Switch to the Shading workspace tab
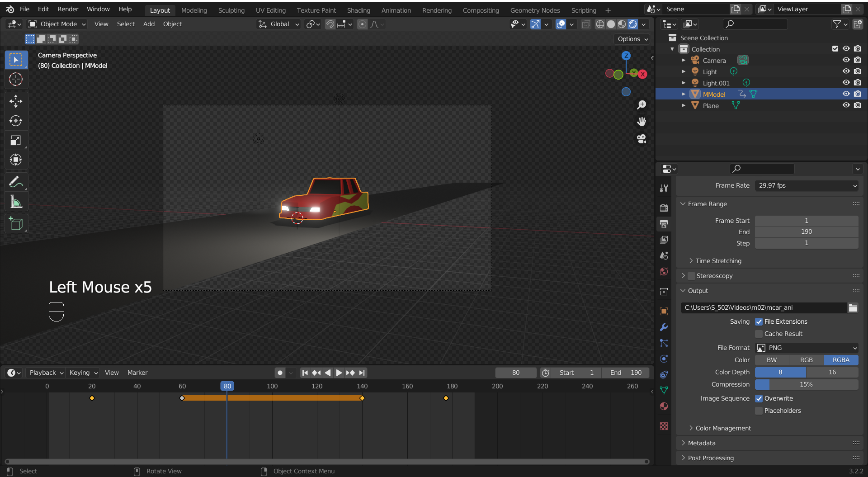Image resolution: width=868 pixels, height=477 pixels. coord(358,10)
